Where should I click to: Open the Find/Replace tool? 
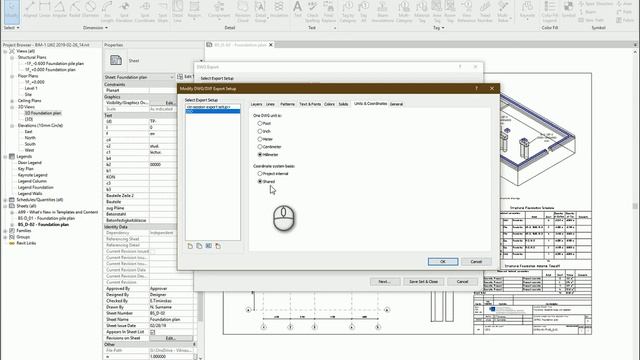click(x=329, y=11)
